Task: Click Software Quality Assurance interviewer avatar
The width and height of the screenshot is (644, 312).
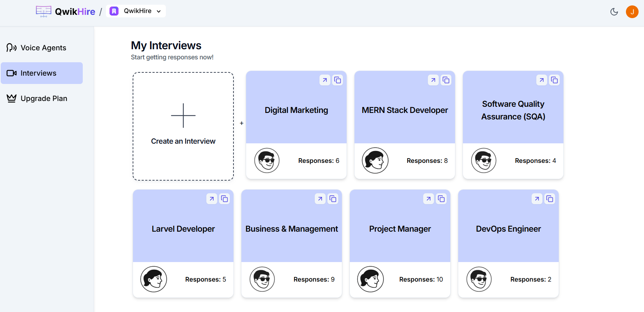Action: tap(484, 160)
